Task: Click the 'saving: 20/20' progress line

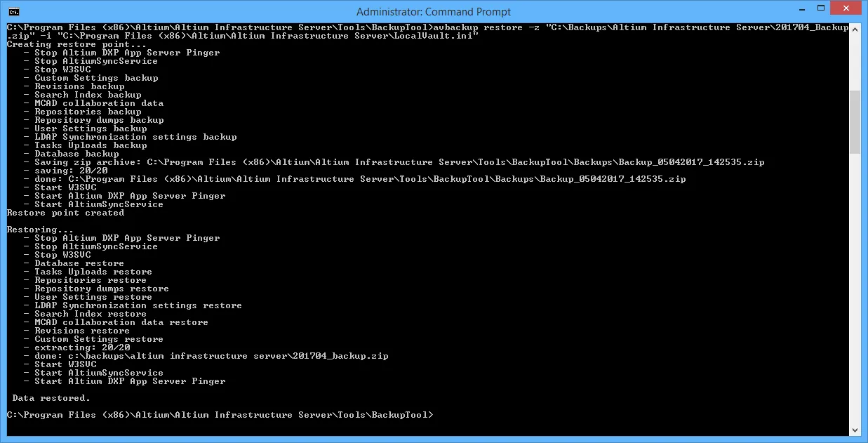Action: [x=71, y=171]
